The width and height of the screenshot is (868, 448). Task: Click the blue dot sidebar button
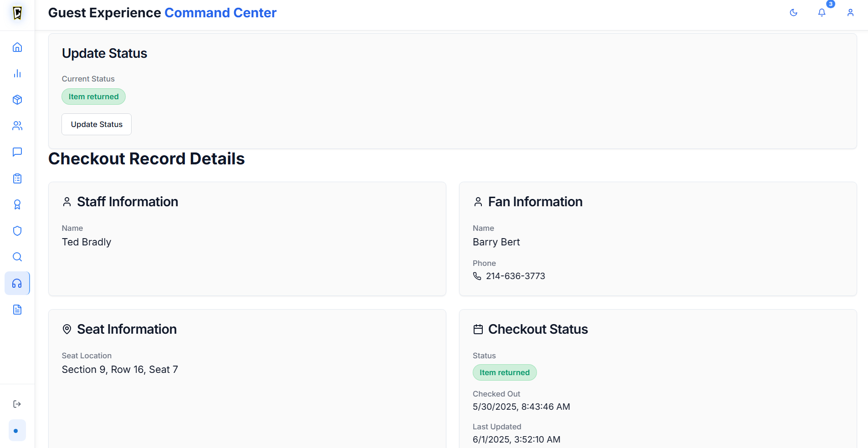click(17, 430)
